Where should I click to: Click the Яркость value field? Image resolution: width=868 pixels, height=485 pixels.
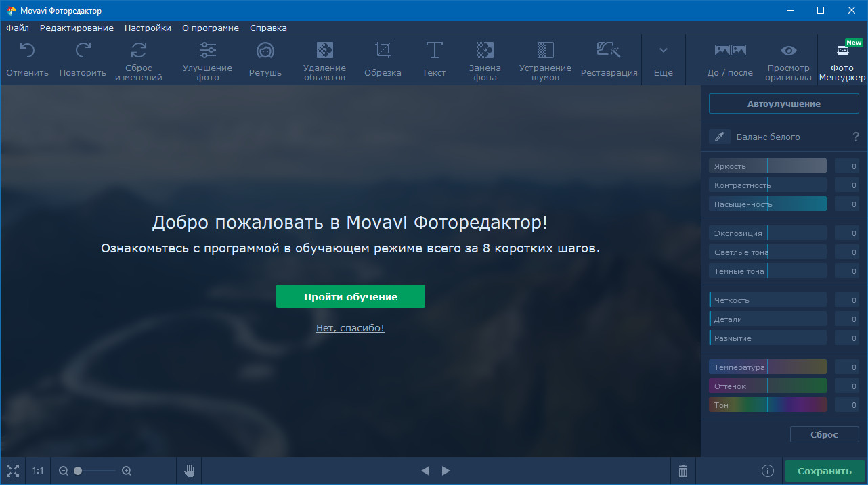click(x=847, y=166)
